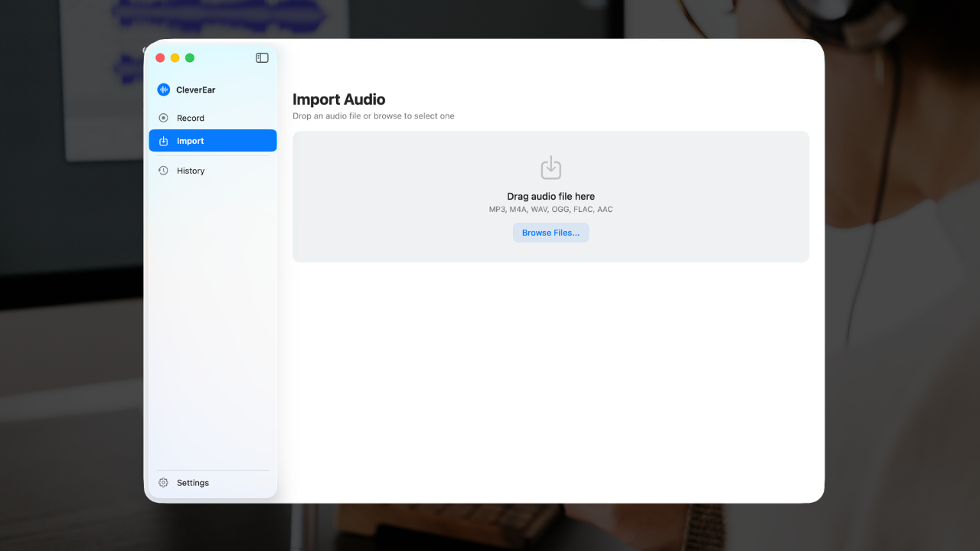980x551 pixels.
Task: Click the Import upload icon in the sidebar
Action: coord(163,141)
